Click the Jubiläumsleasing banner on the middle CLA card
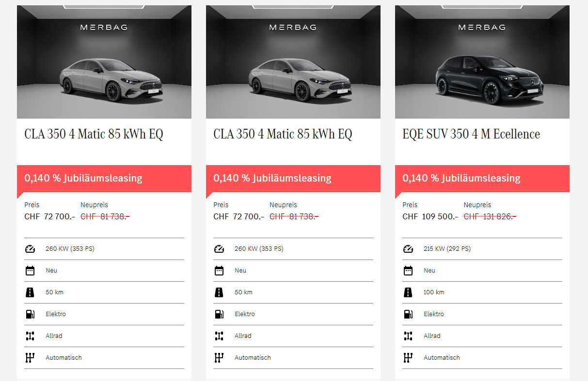 point(293,178)
